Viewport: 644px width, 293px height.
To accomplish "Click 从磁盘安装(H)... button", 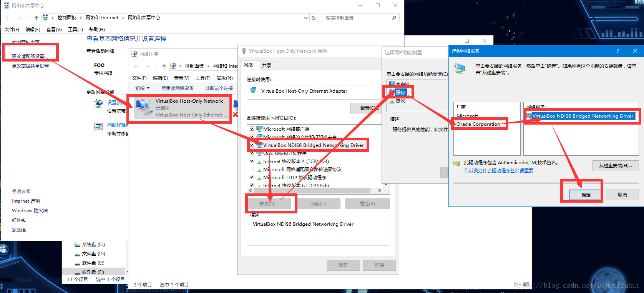I will [x=616, y=166].
